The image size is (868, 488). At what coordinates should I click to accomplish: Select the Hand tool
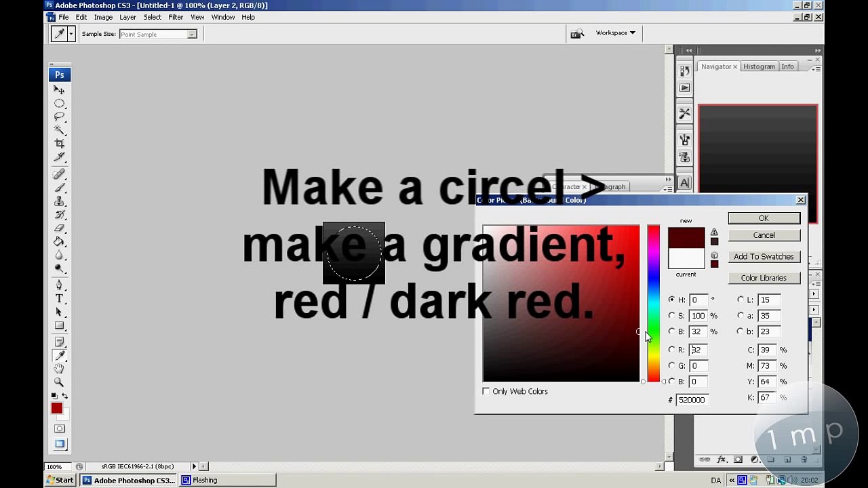tap(60, 369)
